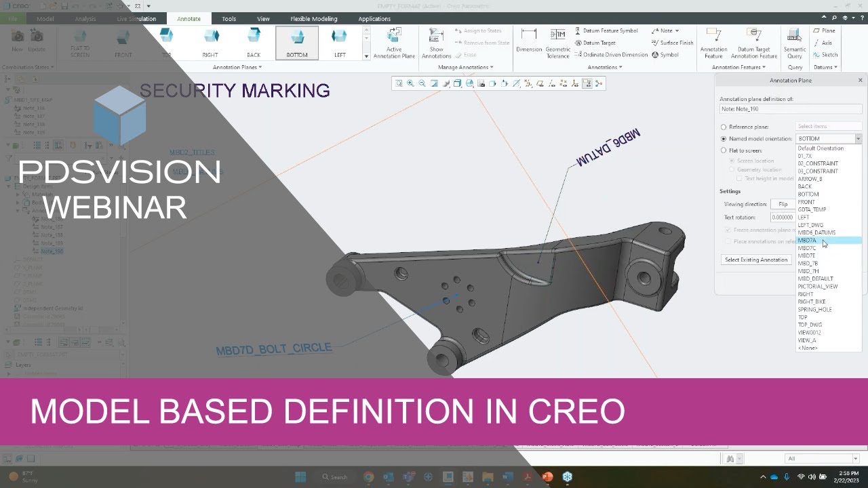Viewport: 868px width, 488px height.
Task: Add a Datum Target annotation
Action: tap(595, 43)
